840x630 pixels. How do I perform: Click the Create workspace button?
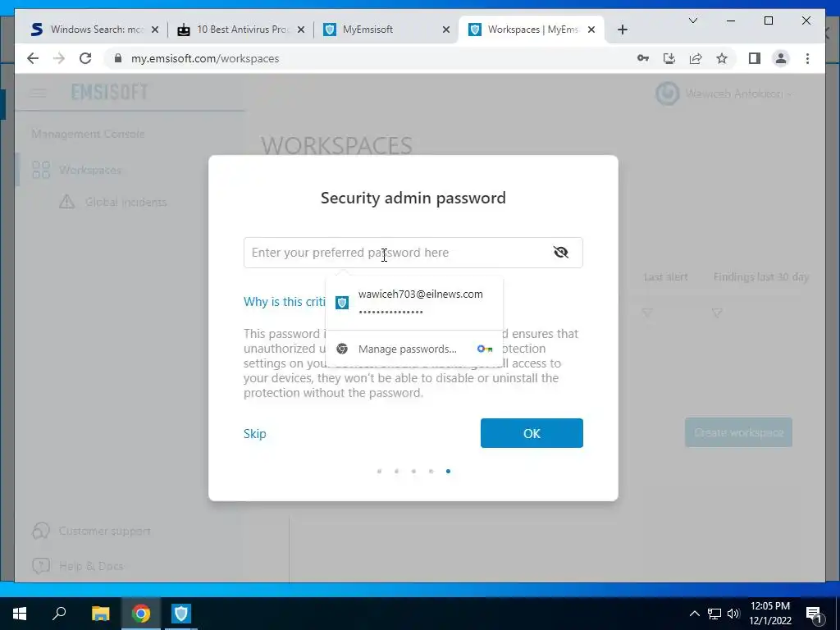(x=738, y=432)
